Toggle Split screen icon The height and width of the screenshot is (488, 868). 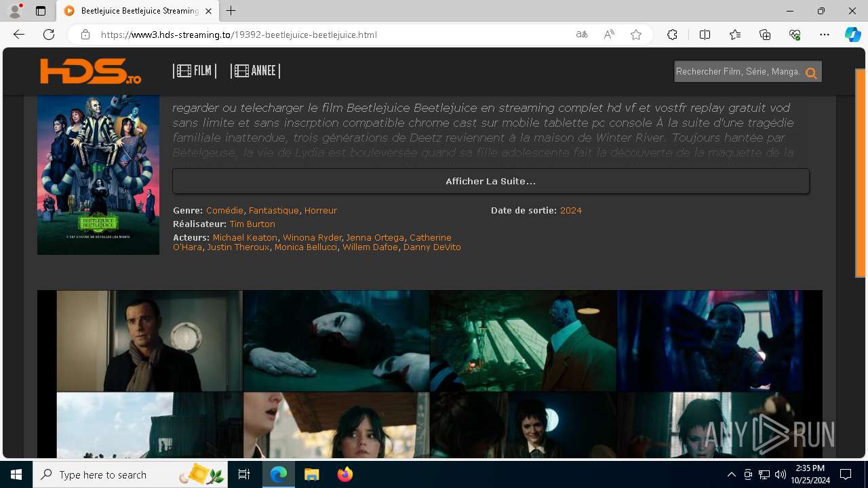coord(705,35)
